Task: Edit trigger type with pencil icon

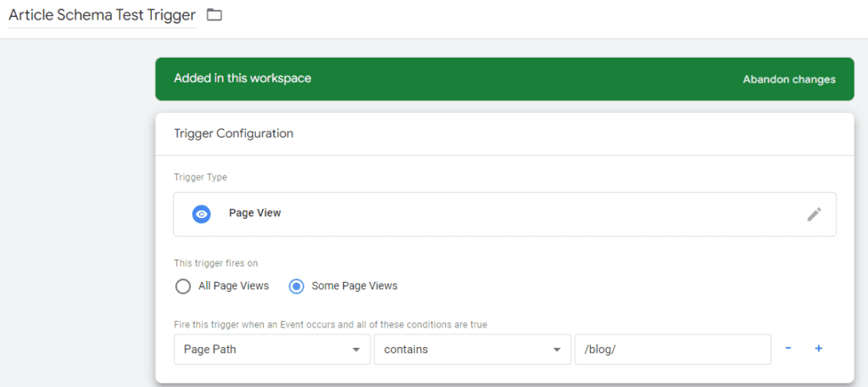Action: [x=814, y=214]
